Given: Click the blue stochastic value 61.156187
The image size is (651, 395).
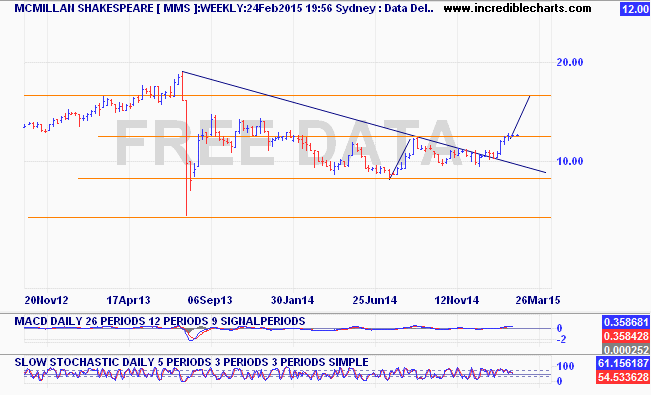Looking at the screenshot, I should click(623, 363).
